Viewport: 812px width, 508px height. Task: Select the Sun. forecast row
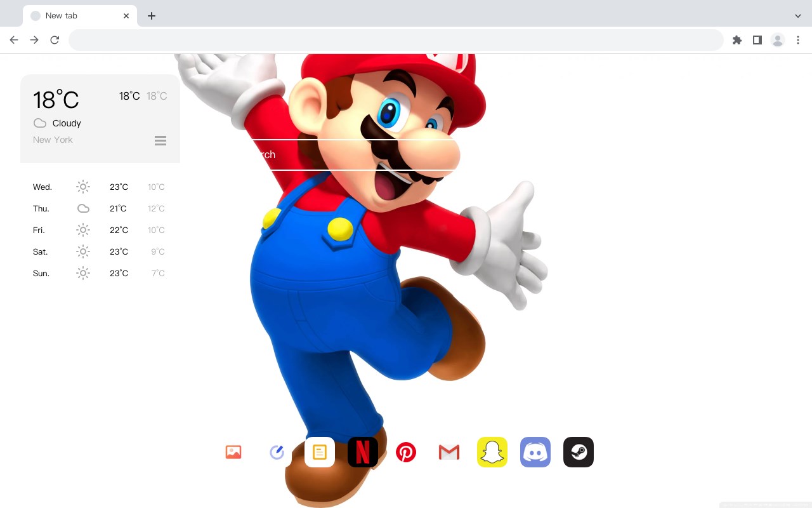(x=100, y=273)
